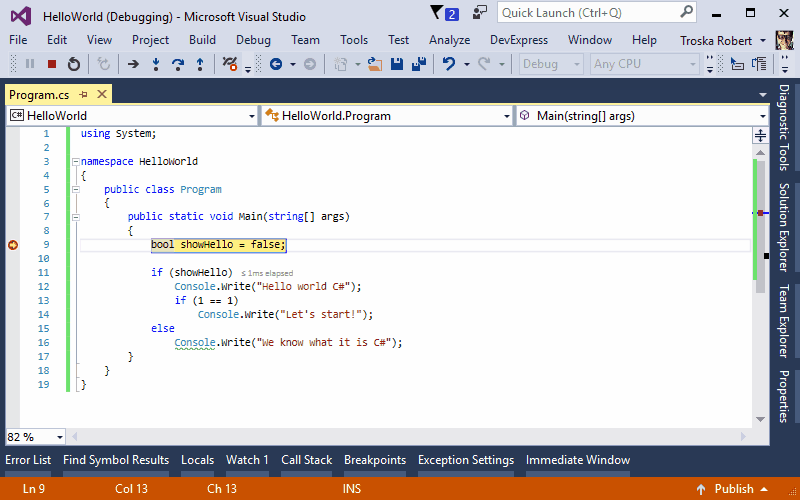Open the View menu
The width and height of the screenshot is (800, 500).
tap(99, 40)
